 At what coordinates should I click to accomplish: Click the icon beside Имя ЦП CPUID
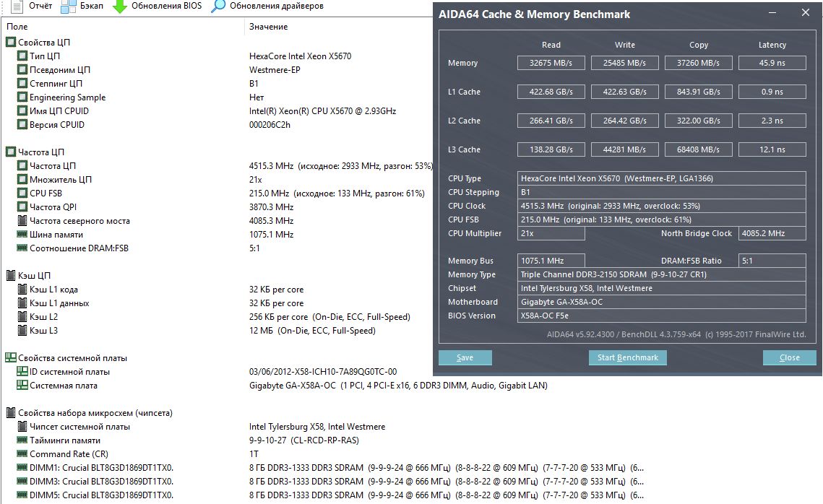[x=22, y=110]
